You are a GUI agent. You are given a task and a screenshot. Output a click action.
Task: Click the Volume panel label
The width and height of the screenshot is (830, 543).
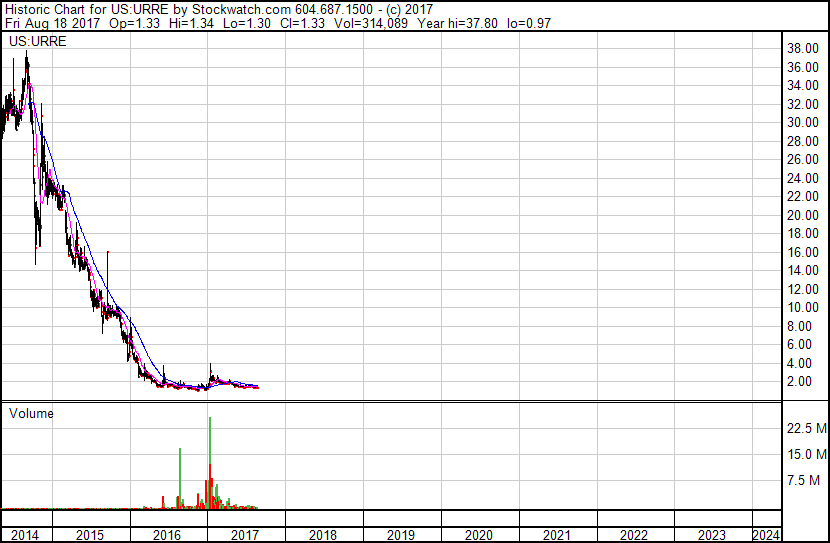[31, 413]
